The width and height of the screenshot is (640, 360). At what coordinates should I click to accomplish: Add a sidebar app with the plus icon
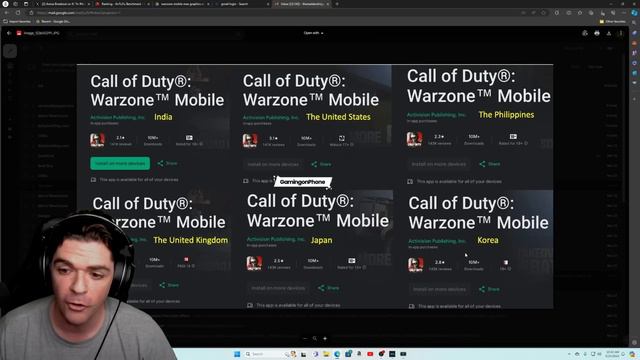(x=634, y=99)
